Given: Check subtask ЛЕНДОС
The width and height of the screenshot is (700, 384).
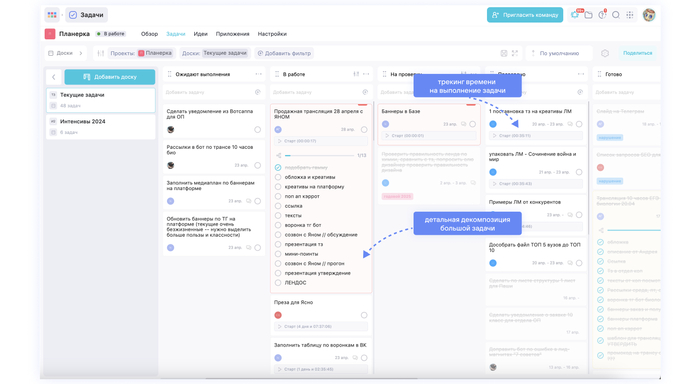Looking at the screenshot, I should pos(278,283).
